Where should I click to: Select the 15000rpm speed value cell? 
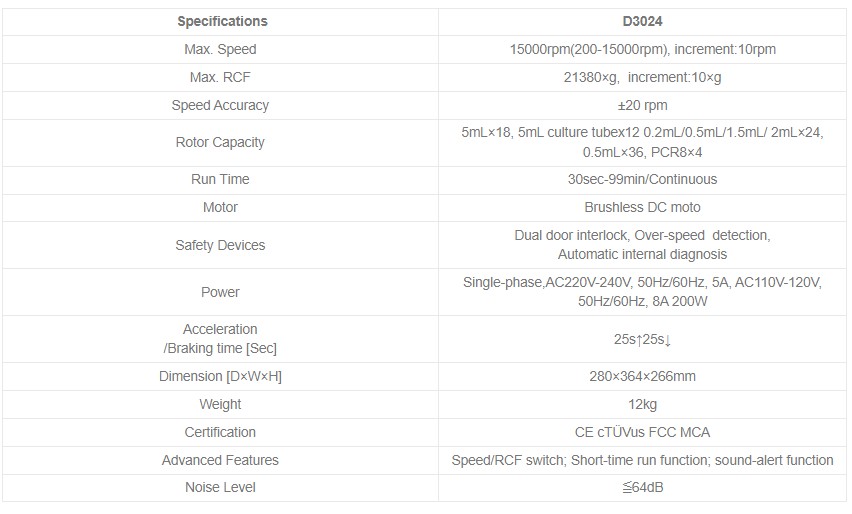pos(642,49)
